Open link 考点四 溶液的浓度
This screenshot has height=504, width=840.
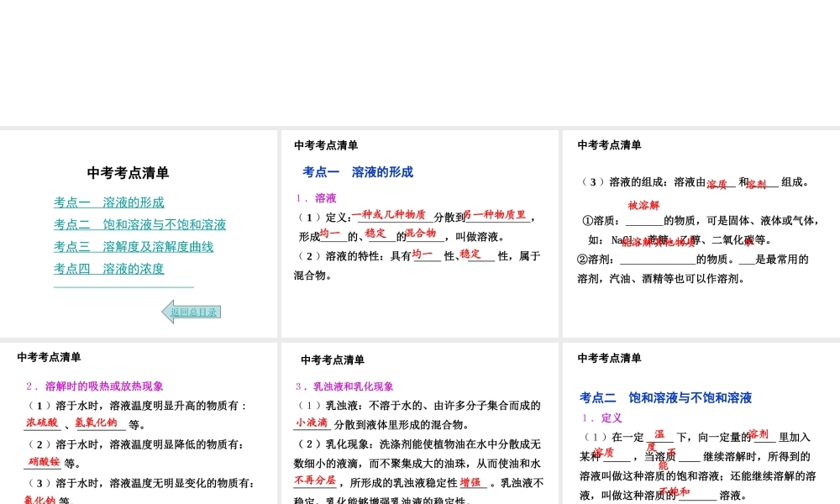tap(108, 269)
